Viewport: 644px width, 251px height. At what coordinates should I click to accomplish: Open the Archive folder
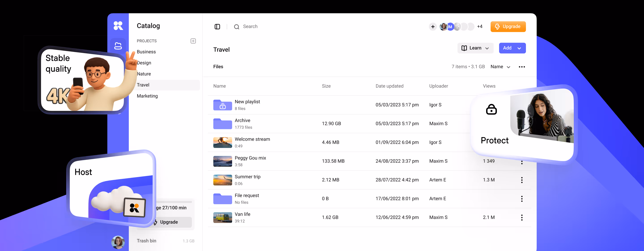tap(222, 124)
